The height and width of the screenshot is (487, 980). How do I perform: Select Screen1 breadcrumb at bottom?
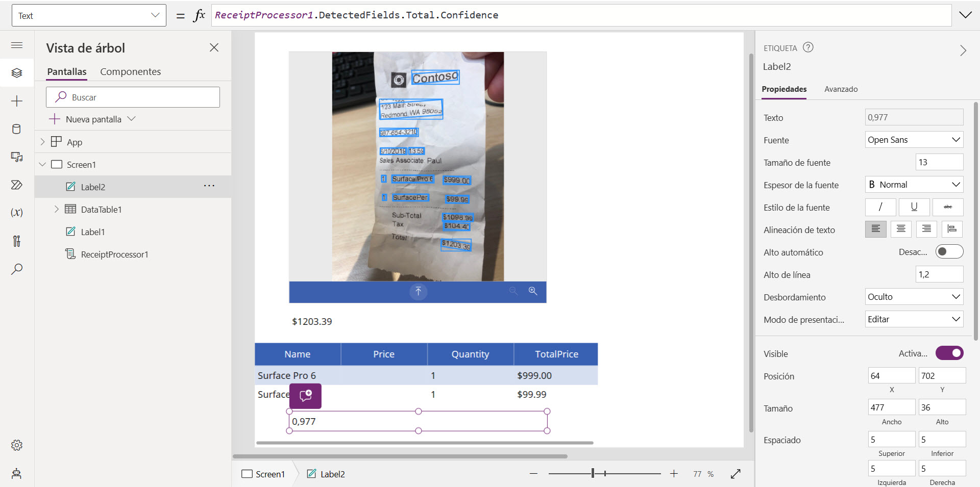263,474
